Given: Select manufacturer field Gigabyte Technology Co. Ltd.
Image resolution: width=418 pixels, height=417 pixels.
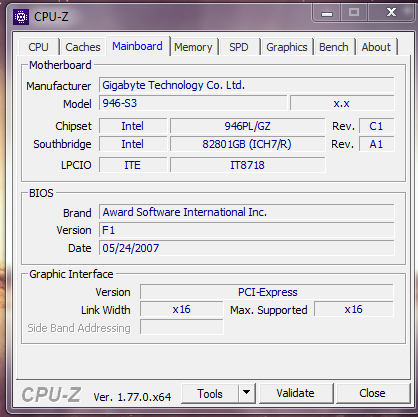Looking at the screenshot, I should 247,85.
